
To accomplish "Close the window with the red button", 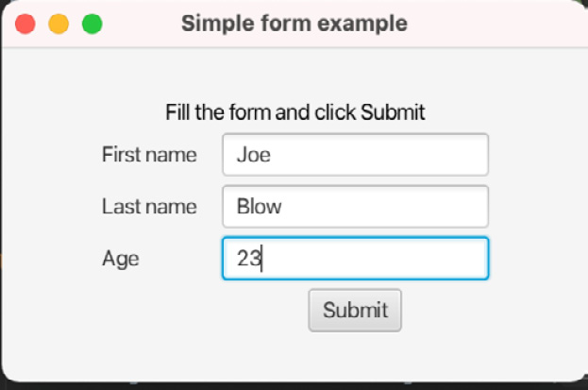I will (25, 24).
